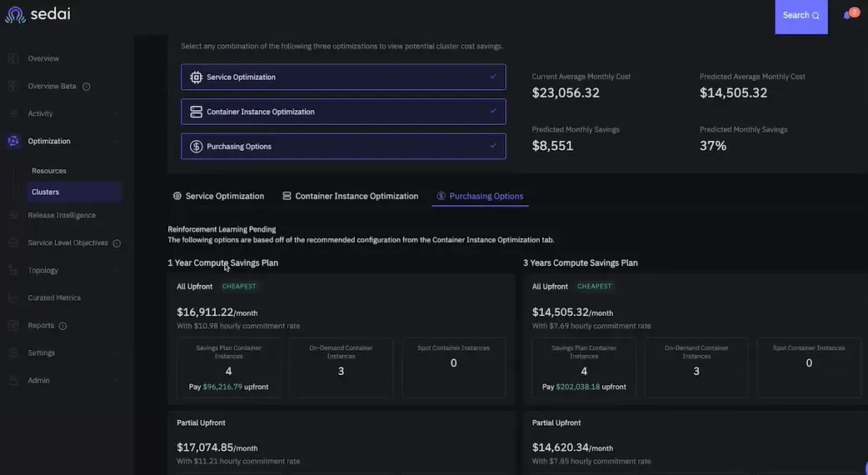Deselect the Purchasing Options checkmark
Screen dimensions: 868x475
tap(493, 146)
